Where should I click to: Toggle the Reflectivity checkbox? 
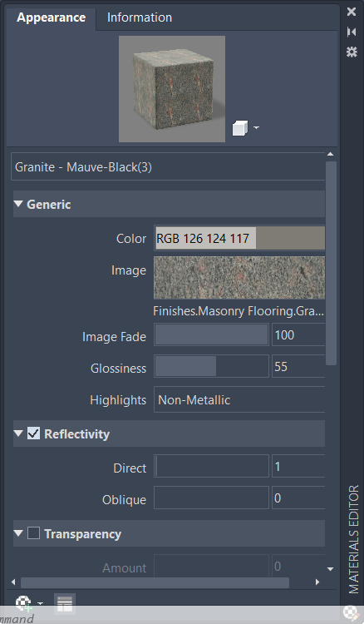[33, 433]
